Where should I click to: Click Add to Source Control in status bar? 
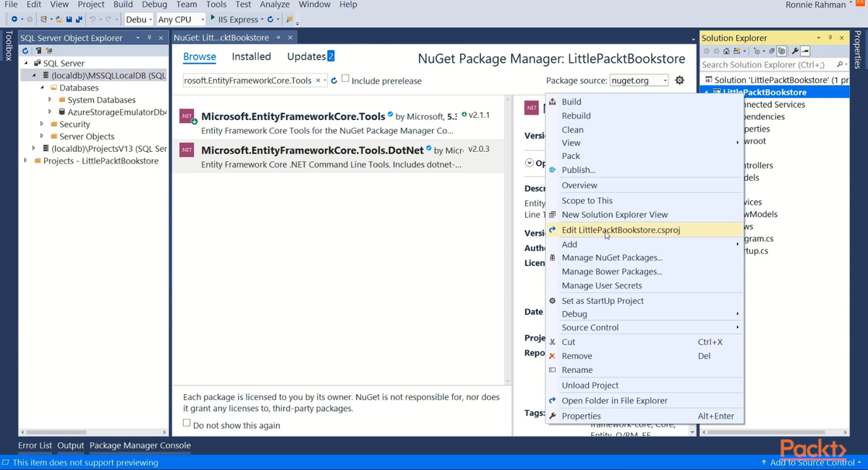812,462
